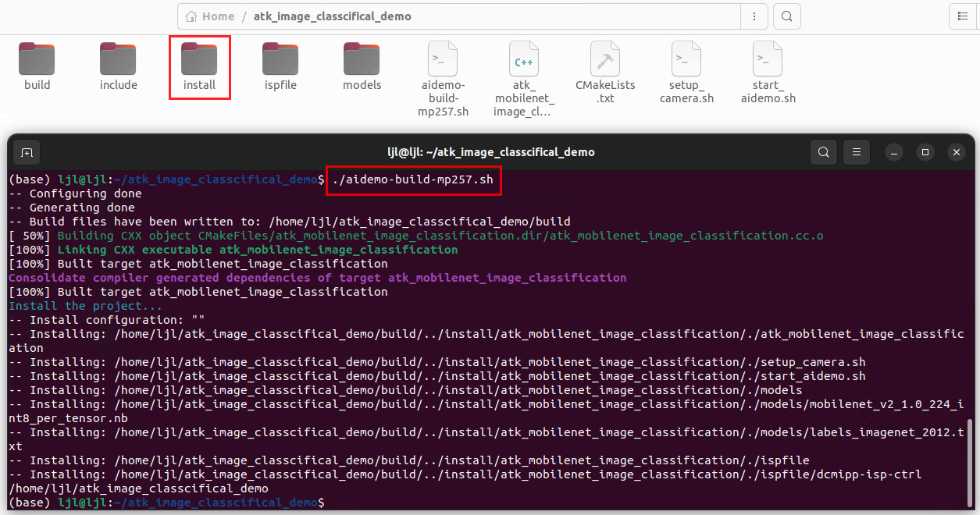980x515 pixels.
Task: Click 'Install the project...' line
Action: coord(86,306)
